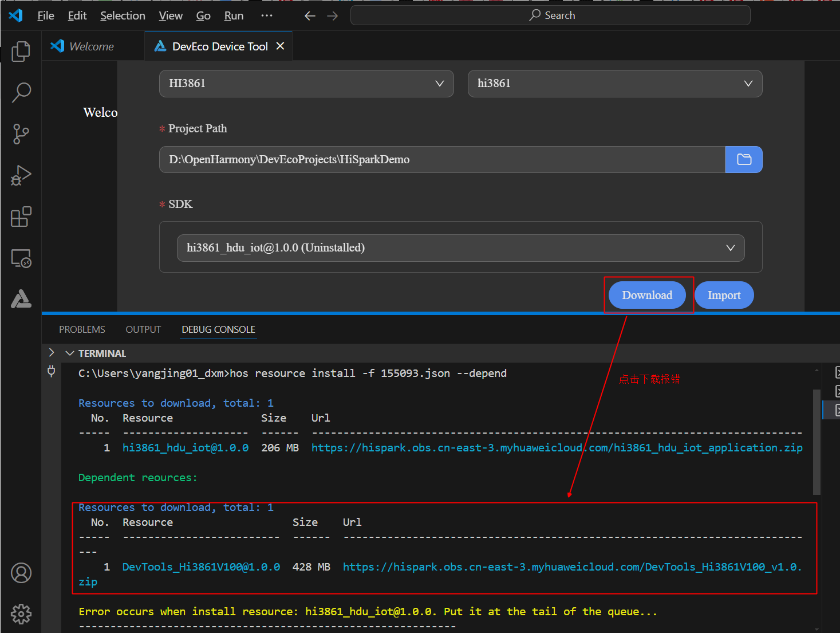Click the Import button
This screenshot has width=840, height=633.
click(x=724, y=295)
